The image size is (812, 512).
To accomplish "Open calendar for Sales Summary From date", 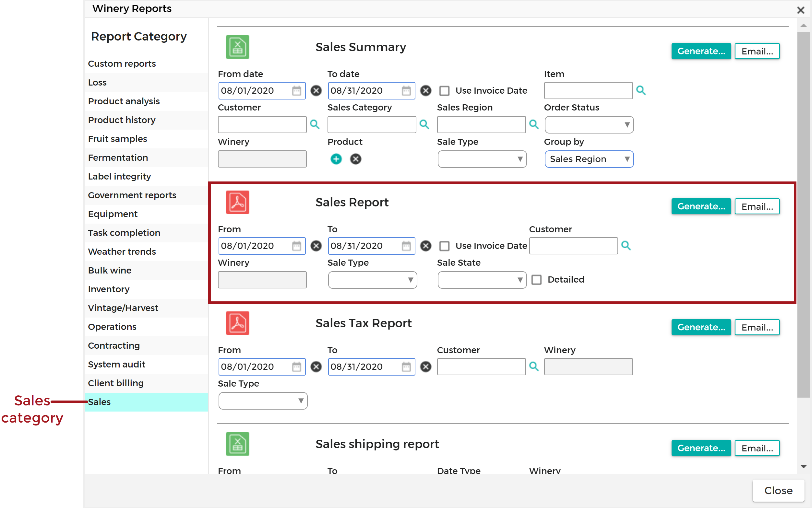I will pyautogui.click(x=296, y=91).
